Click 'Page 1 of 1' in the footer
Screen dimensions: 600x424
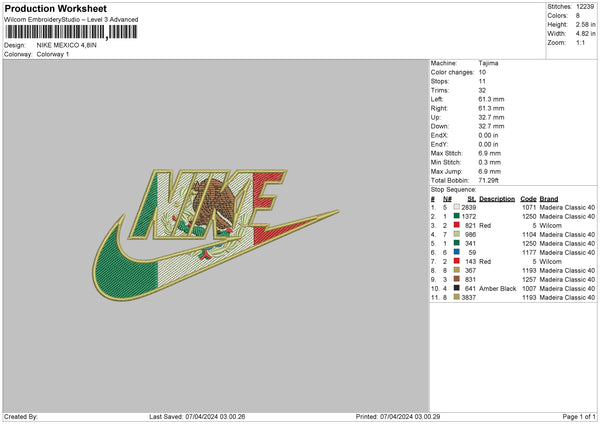coord(579,416)
